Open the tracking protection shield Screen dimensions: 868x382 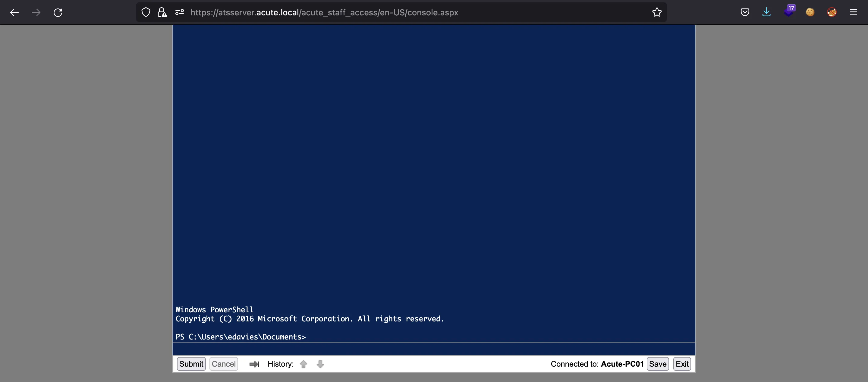point(146,12)
